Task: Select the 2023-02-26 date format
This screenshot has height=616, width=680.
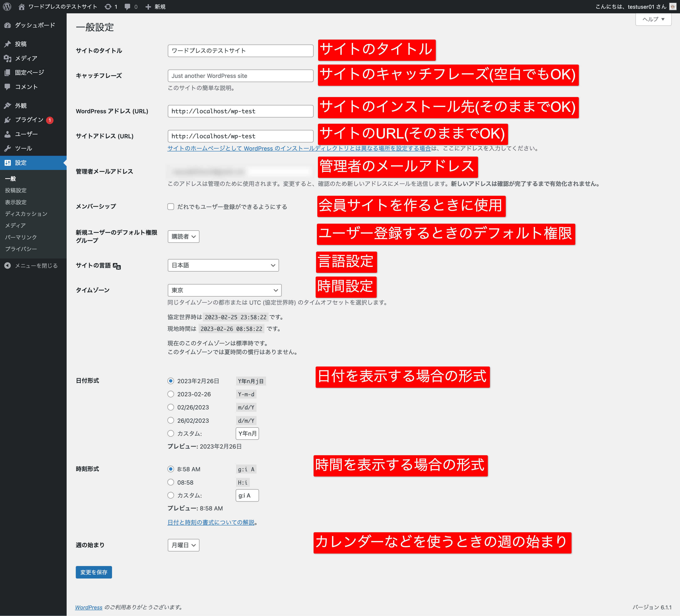Action: (x=171, y=394)
